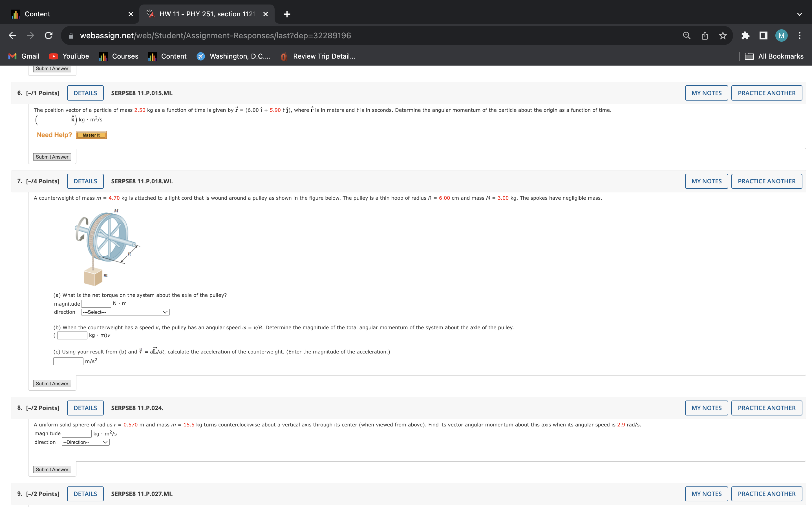Open the torque direction Select dropdown
Screen dimensions: 812x507
coord(125,312)
